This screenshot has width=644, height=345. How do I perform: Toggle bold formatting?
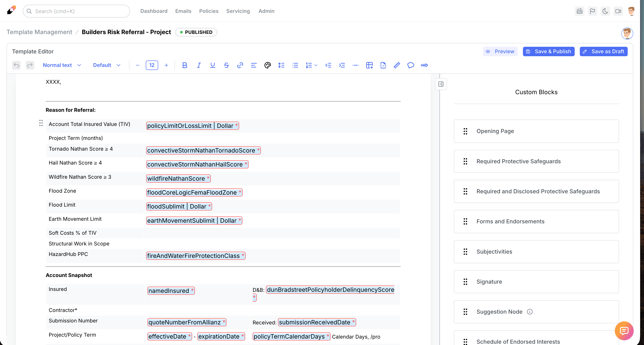tap(185, 65)
